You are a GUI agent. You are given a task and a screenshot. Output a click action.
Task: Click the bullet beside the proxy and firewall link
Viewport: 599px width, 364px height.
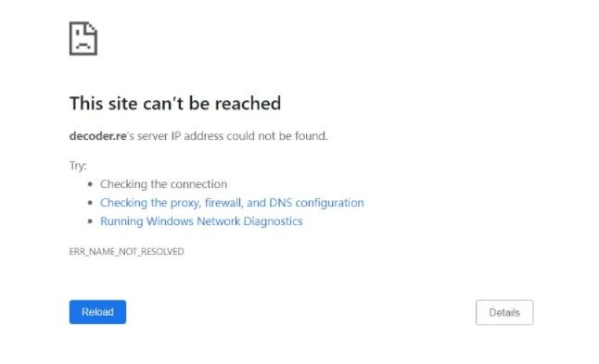pyautogui.click(x=90, y=203)
